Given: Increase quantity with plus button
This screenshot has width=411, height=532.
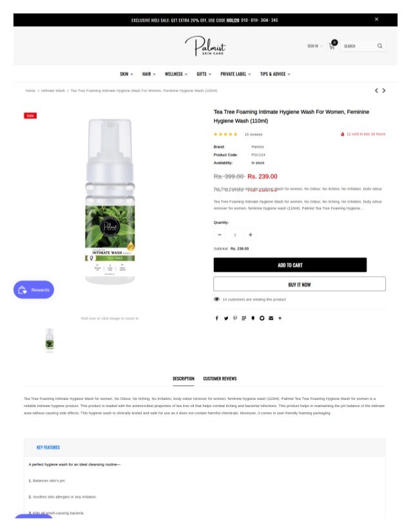Looking at the screenshot, I should coord(250,234).
